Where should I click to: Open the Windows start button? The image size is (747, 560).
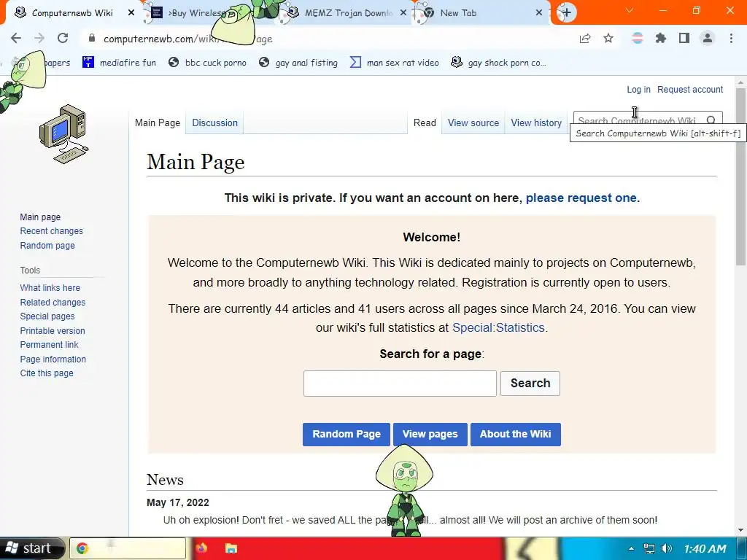pyautogui.click(x=31, y=548)
